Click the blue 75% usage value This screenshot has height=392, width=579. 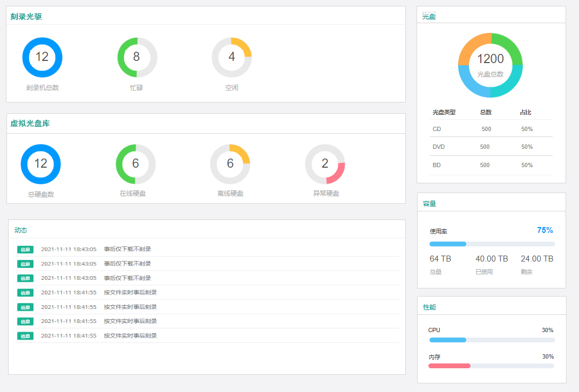[x=544, y=230]
